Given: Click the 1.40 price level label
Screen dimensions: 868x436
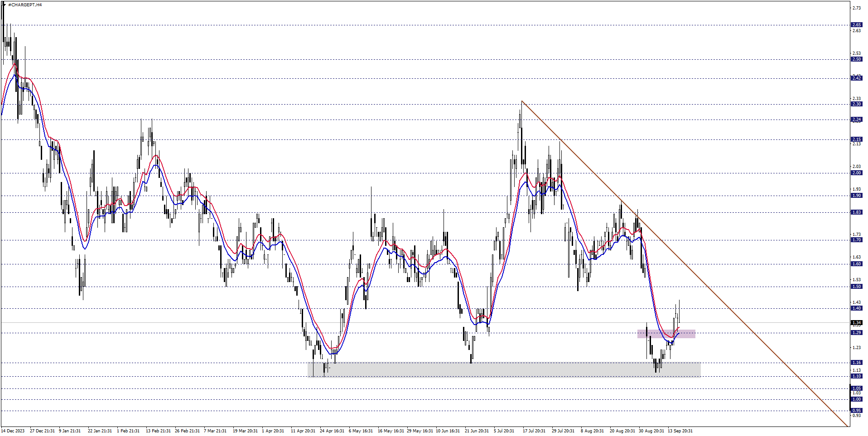Looking at the screenshot, I should click(857, 308).
